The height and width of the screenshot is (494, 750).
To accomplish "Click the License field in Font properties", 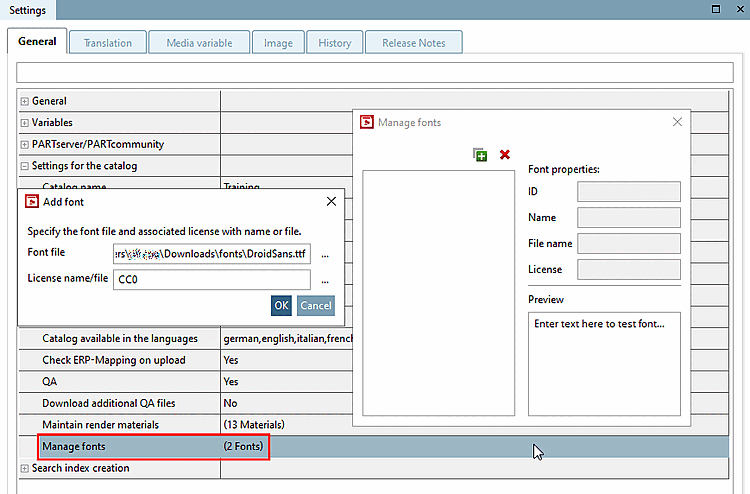I will (x=629, y=269).
